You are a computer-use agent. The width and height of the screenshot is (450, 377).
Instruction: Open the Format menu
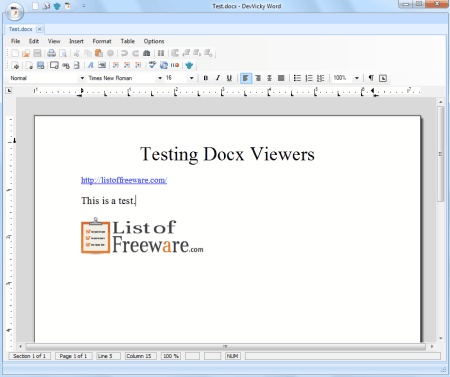coord(102,41)
